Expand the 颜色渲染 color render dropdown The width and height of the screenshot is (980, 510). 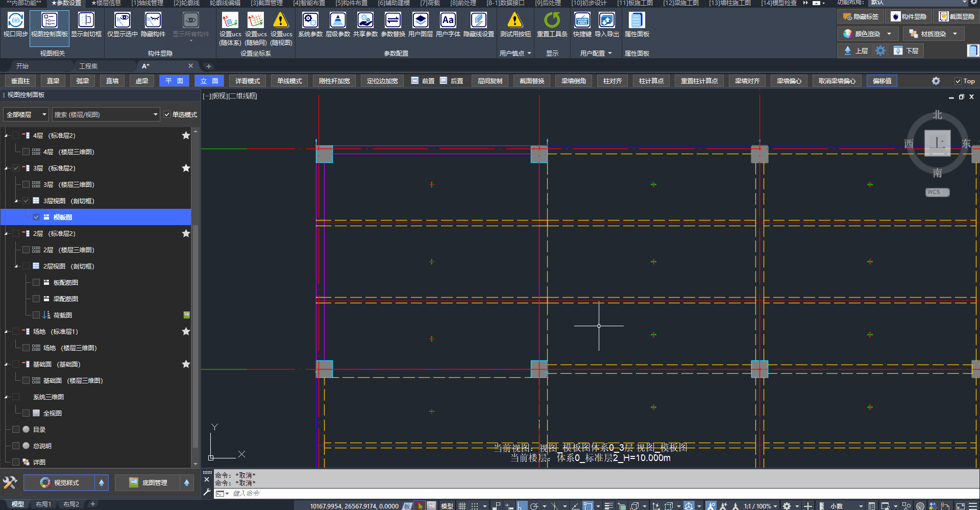(889, 34)
